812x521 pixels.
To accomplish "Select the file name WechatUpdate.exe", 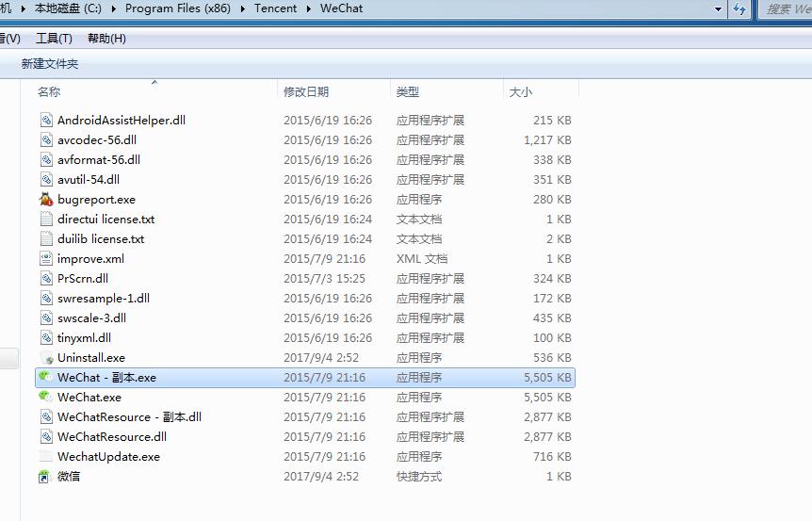I will point(108,456).
